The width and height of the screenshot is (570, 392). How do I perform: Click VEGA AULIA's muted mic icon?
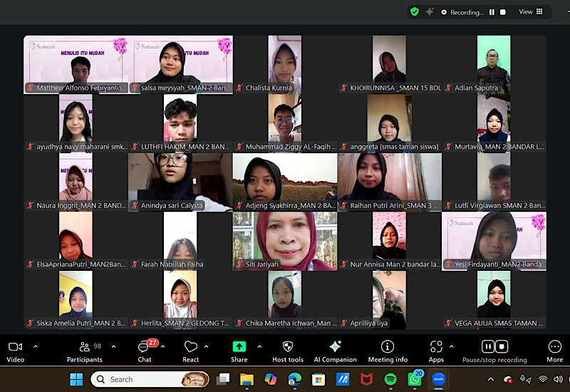click(448, 324)
